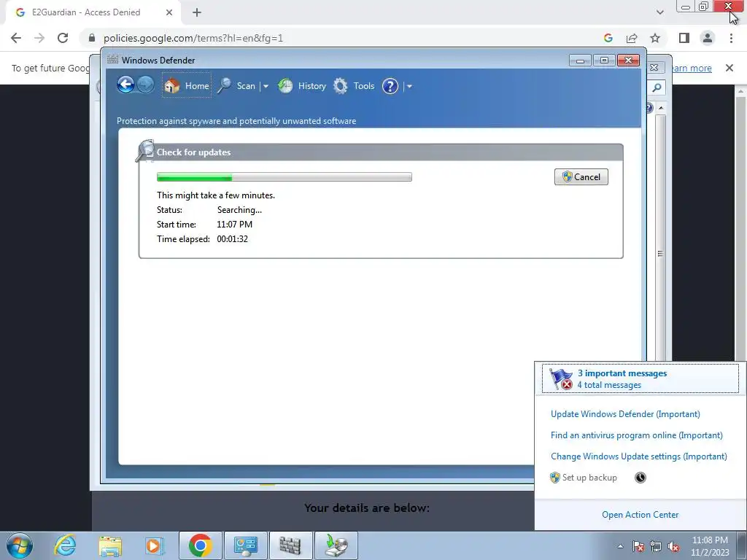Click the Action Center flag icon in popup

click(560, 378)
